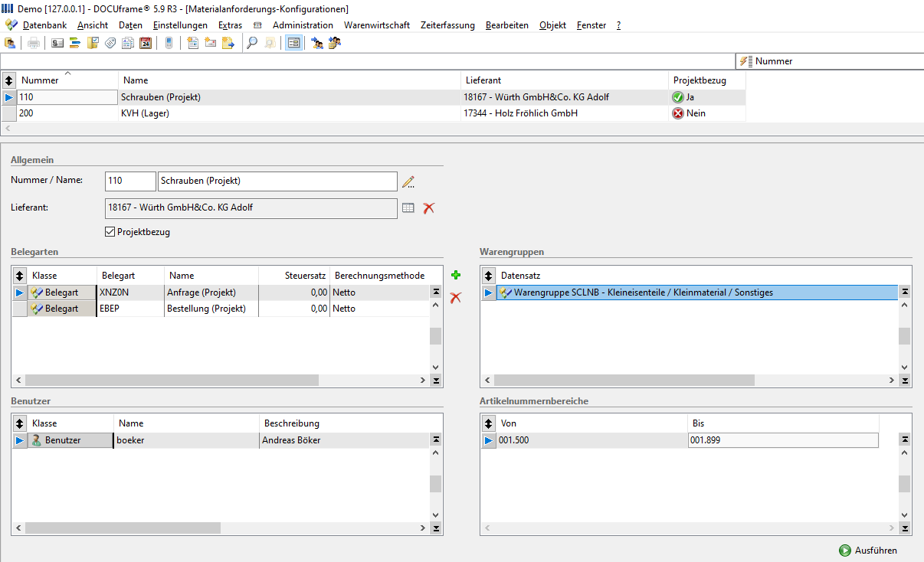924x562 pixels.
Task: Click the new envelope message toolbar icon
Action: point(211,43)
